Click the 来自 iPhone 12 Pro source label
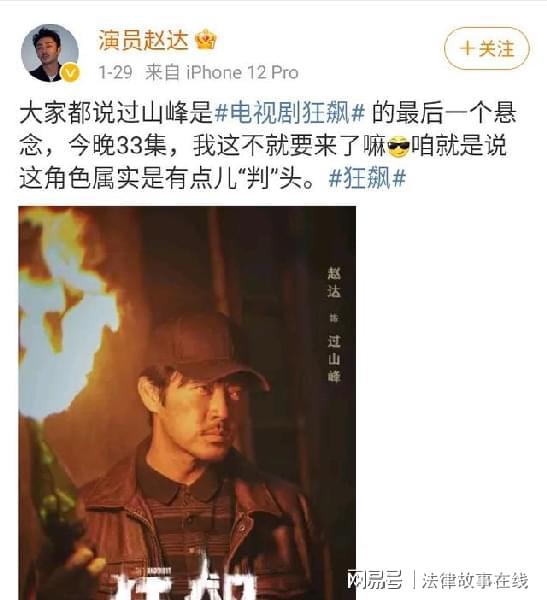The height and width of the screenshot is (600, 547). (x=222, y=72)
